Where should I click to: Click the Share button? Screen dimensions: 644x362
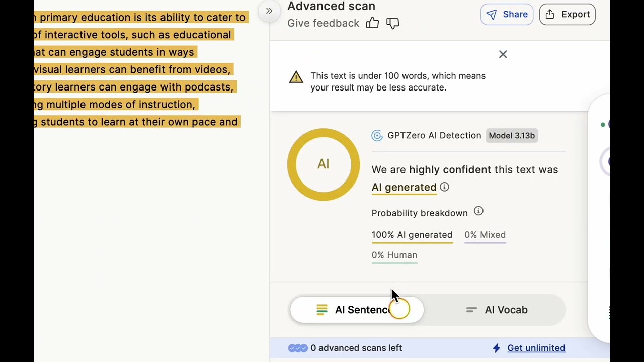507,14
